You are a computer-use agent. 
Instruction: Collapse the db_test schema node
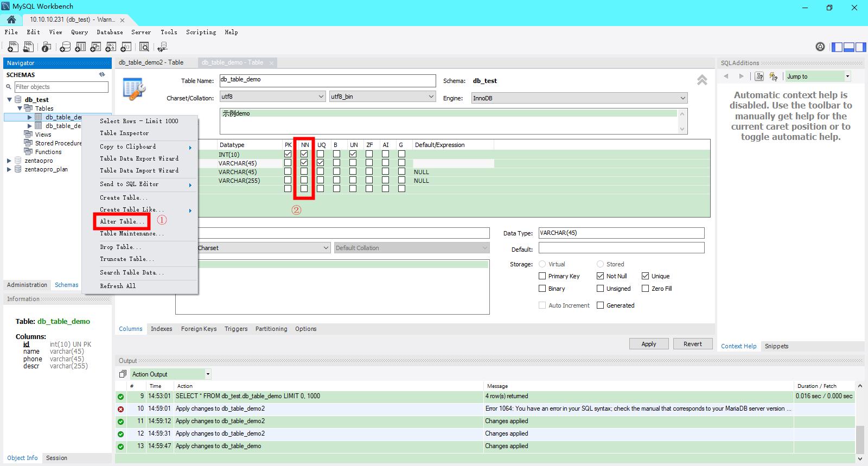click(9, 100)
